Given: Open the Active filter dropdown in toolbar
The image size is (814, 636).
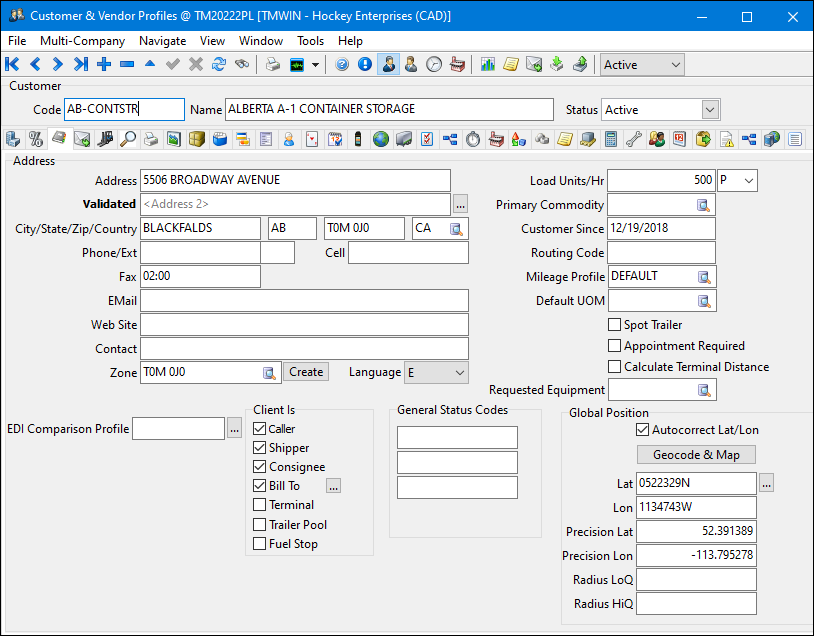Looking at the screenshot, I should (x=675, y=65).
